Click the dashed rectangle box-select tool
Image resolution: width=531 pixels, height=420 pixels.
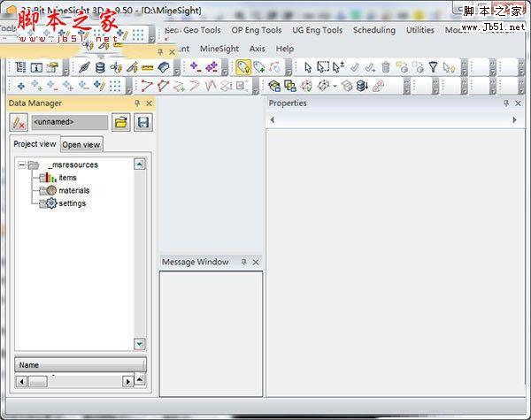coord(323,67)
